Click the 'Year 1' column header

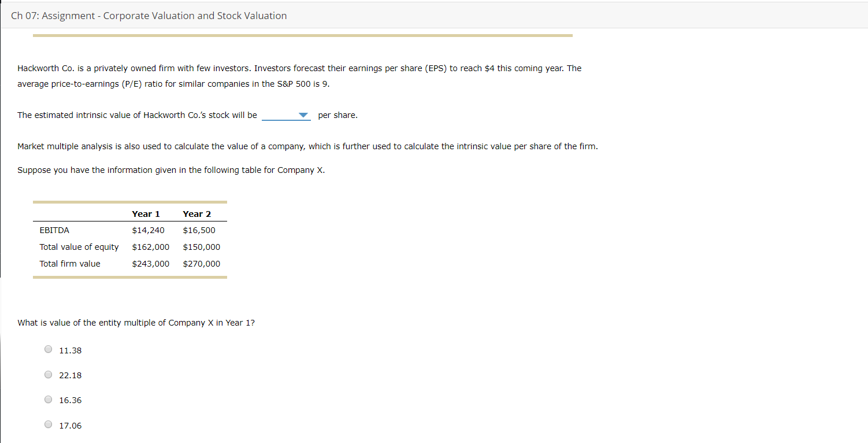coord(146,213)
